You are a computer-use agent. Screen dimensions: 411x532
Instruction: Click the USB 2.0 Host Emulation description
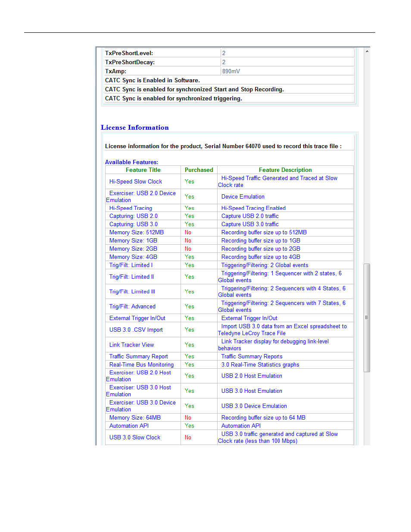252,376
